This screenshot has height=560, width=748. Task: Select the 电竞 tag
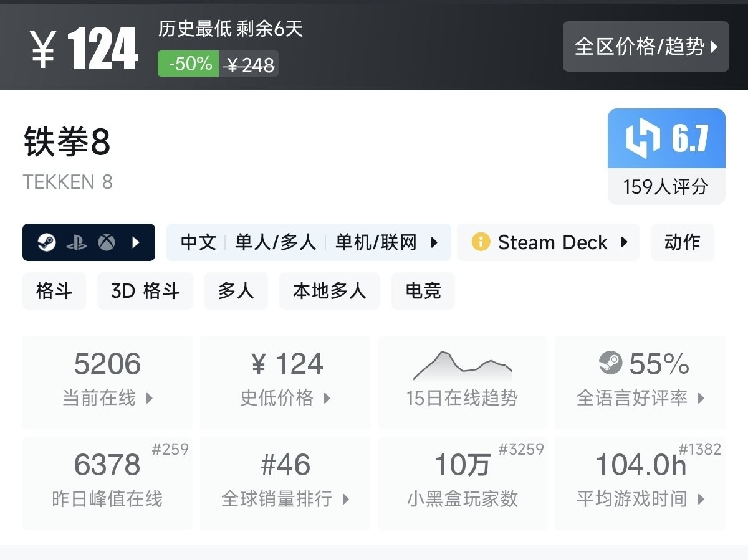click(423, 291)
